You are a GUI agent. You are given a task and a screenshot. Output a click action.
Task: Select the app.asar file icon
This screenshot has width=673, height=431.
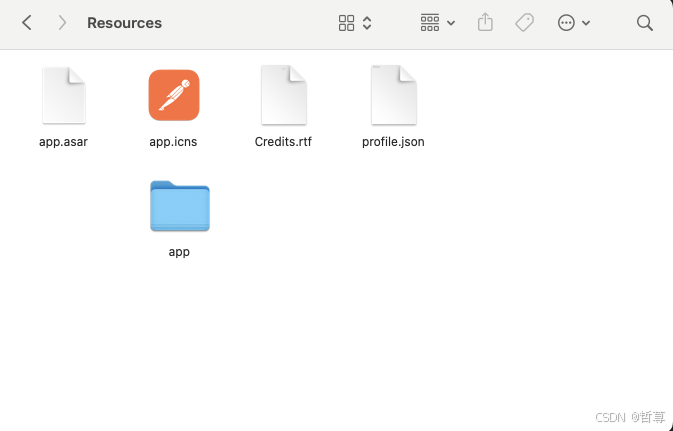coord(64,95)
